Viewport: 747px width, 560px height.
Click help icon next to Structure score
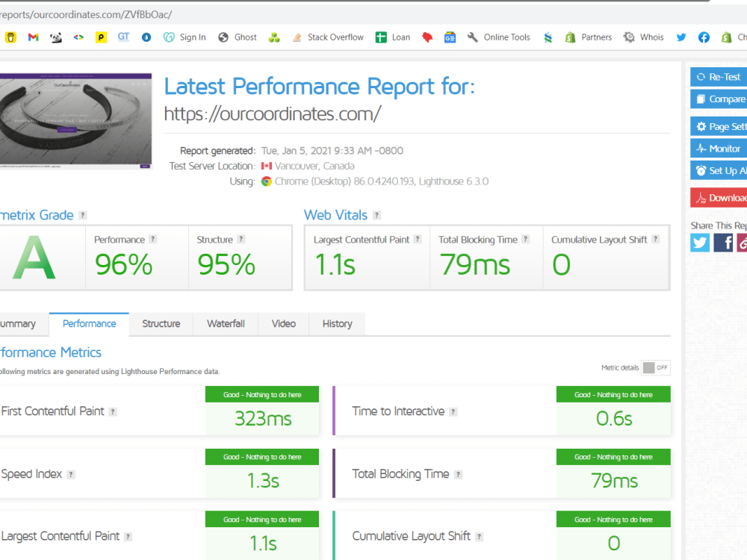pyautogui.click(x=241, y=239)
